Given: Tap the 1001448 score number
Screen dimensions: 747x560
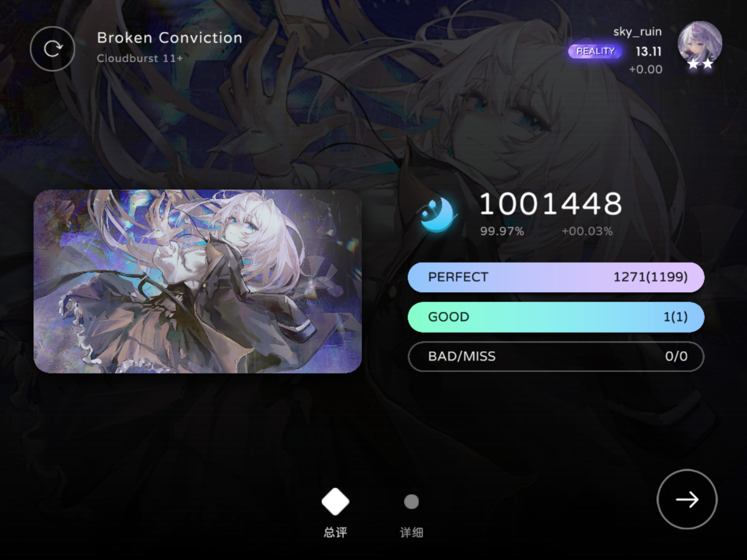Looking at the screenshot, I should [550, 203].
